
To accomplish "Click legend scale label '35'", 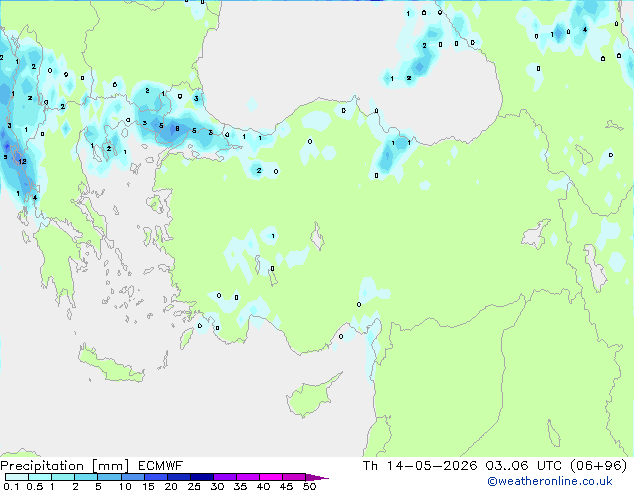I will click(240, 486).
